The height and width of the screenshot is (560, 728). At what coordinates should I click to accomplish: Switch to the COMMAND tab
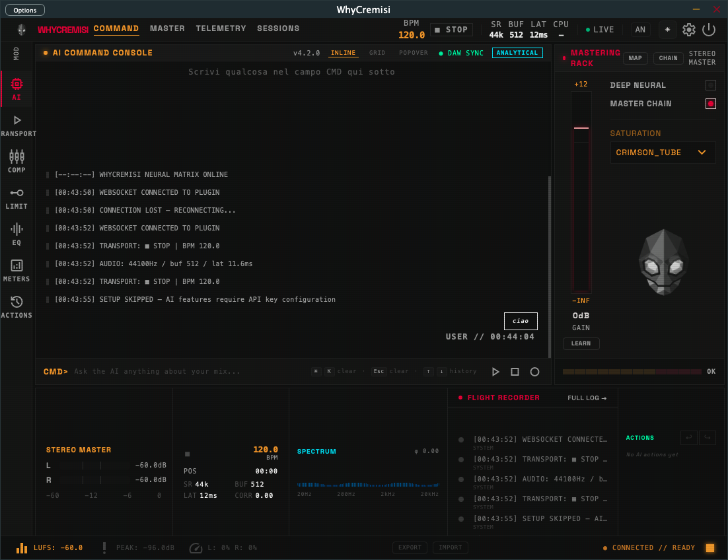click(x=116, y=29)
